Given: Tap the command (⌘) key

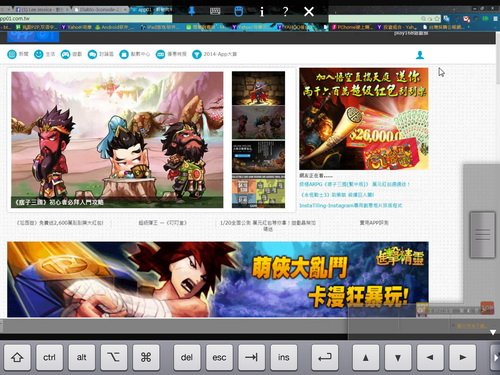Looking at the screenshot, I should pos(146,358).
